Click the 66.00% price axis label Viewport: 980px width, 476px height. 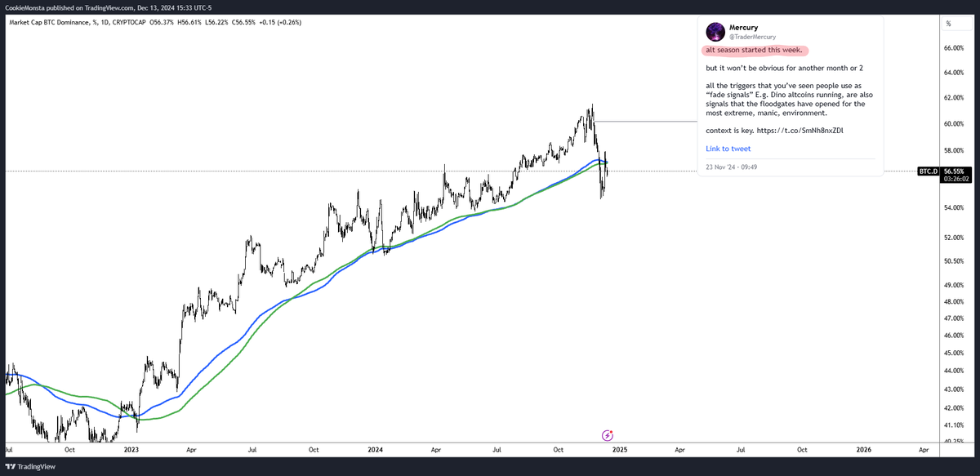click(954, 49)
